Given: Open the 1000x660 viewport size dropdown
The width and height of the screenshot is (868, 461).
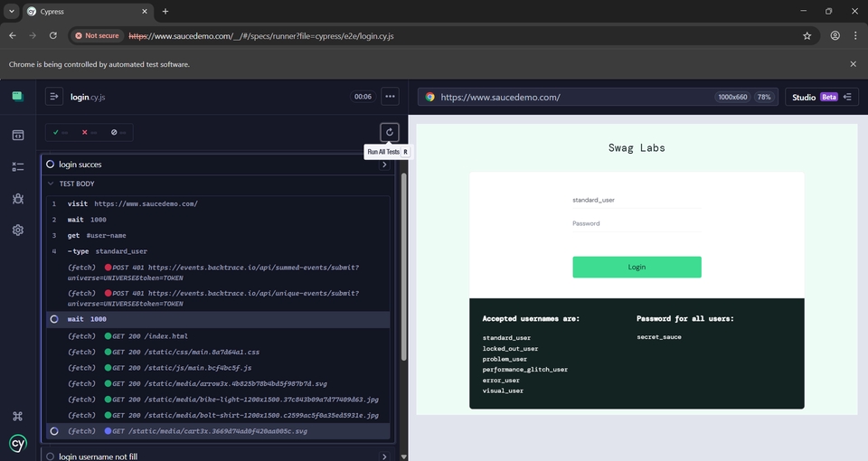Looking at the screenshot, I should (x=732, y=97).
